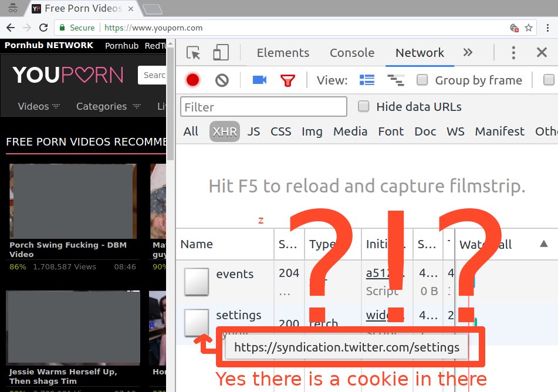Toggle the overview waterfall view icon
The height and width of the screenshot is (392, 558).
(395, 80)
